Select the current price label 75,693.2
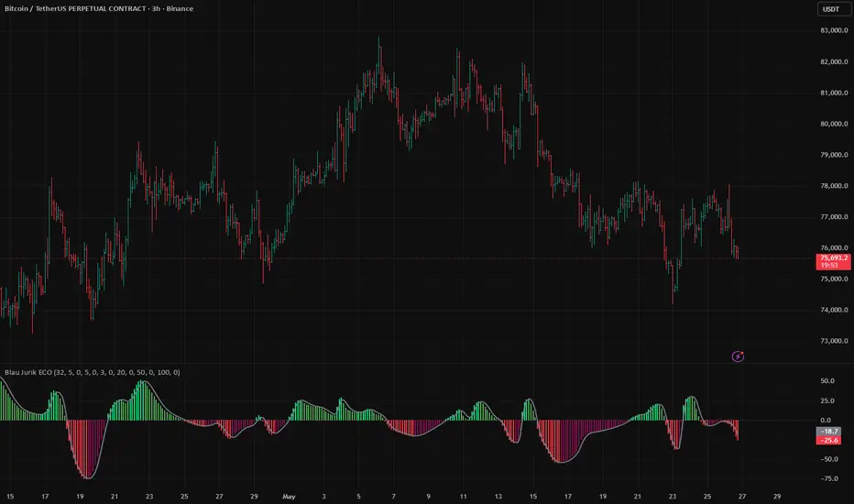Image resolution: width=854 pixels, height=504 pixels. click(x=833, y=261)
